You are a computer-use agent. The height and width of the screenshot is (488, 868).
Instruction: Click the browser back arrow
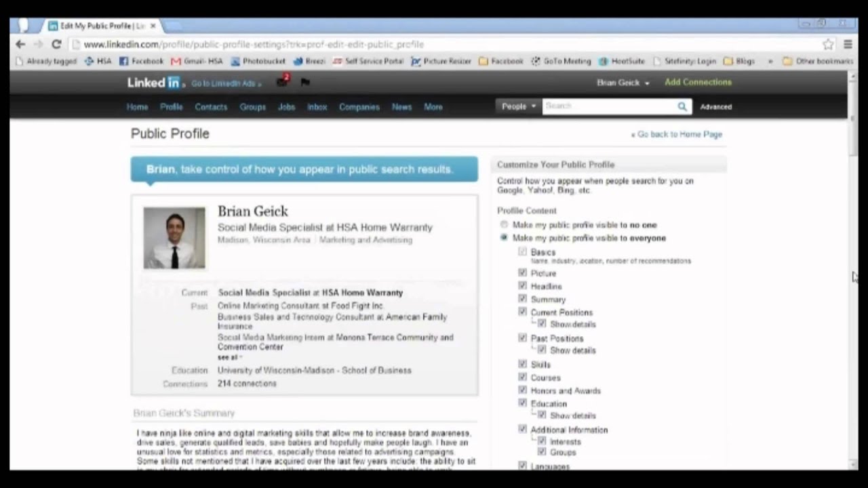(20, 44)
